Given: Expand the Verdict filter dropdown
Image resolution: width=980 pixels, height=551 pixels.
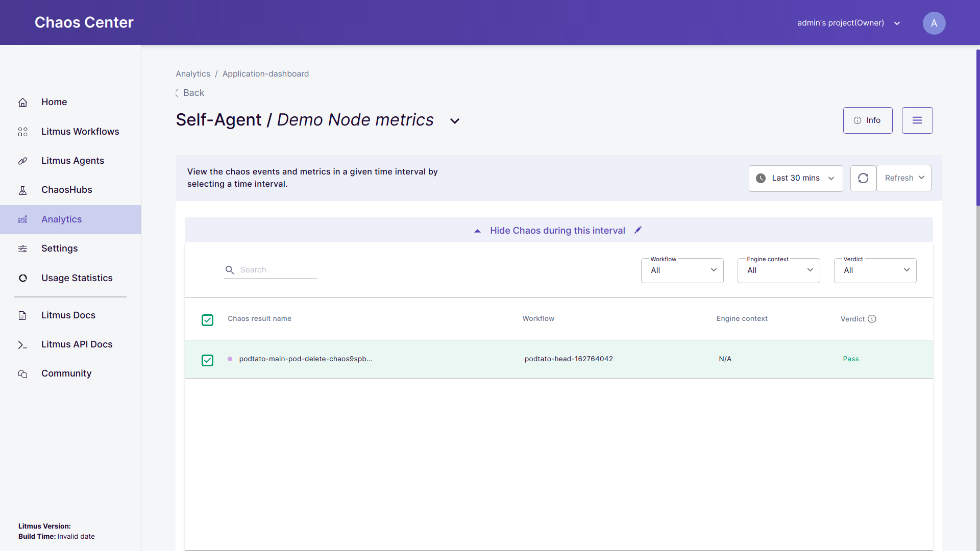Looking at the screenshot, I should 875,270.
